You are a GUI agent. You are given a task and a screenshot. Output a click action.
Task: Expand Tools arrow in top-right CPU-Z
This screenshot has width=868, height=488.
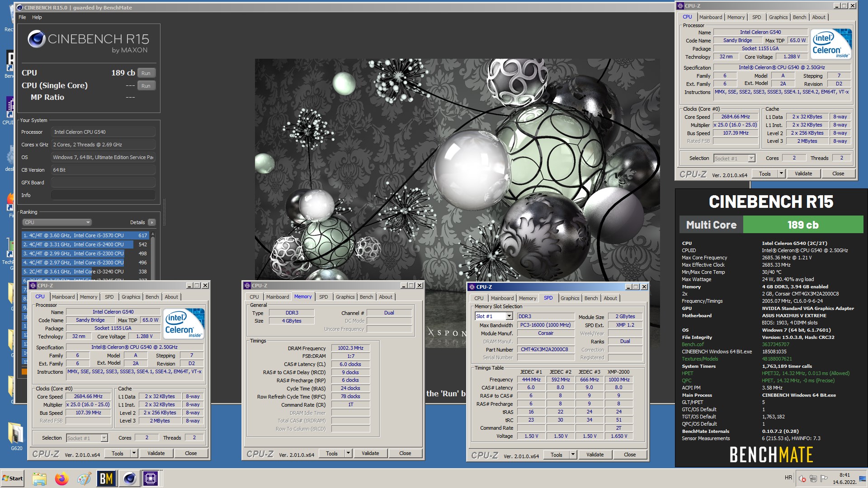point(781,174)
